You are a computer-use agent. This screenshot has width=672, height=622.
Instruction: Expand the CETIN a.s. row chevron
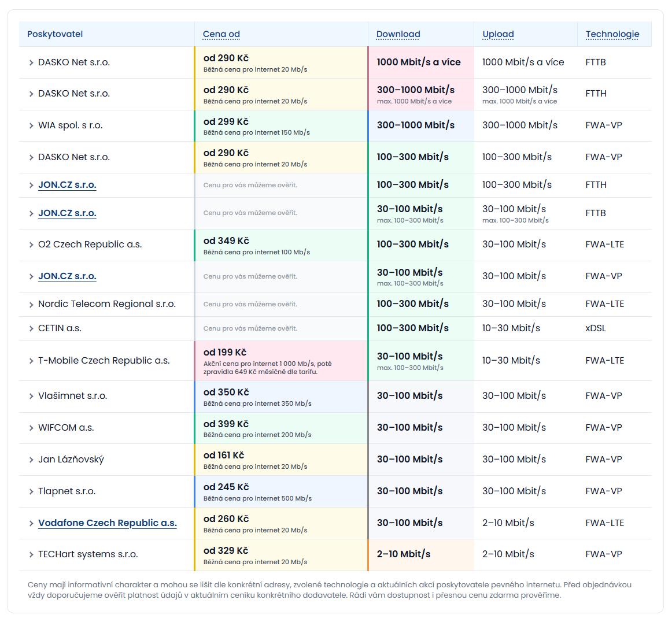pos(31,328)
